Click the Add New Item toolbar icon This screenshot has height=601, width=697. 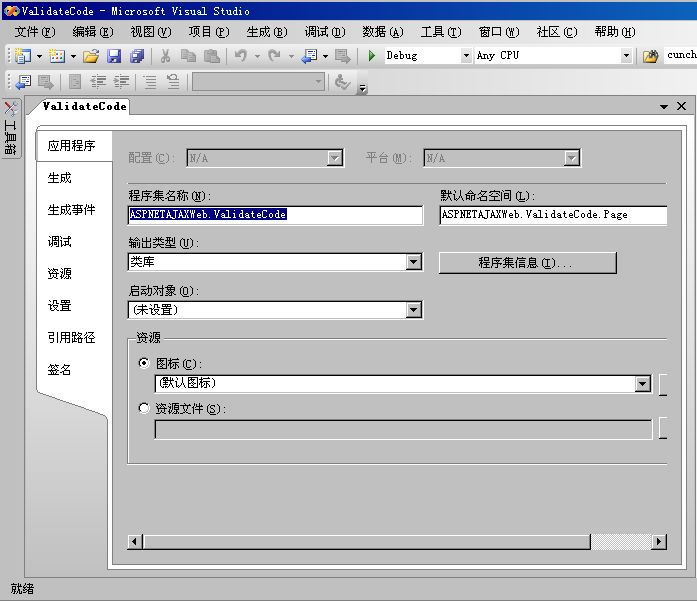[57, 56]
